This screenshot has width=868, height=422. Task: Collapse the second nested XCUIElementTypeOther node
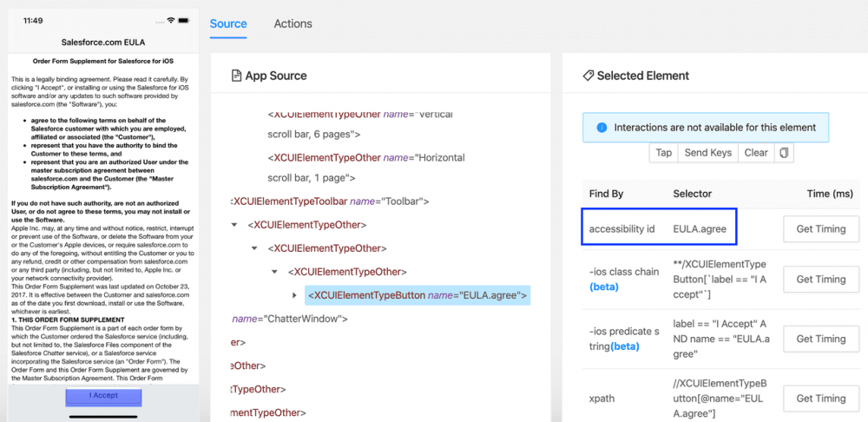tap(256, 248)
